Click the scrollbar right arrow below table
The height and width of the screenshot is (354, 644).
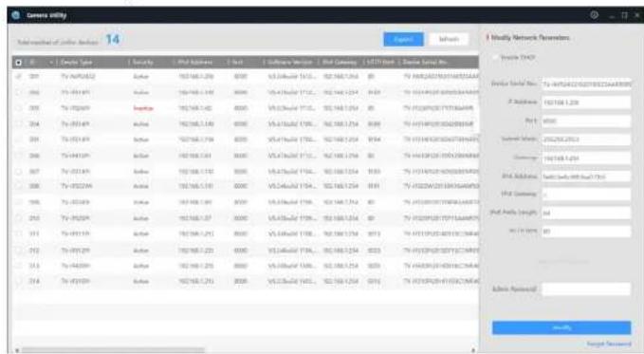[473, 350]
